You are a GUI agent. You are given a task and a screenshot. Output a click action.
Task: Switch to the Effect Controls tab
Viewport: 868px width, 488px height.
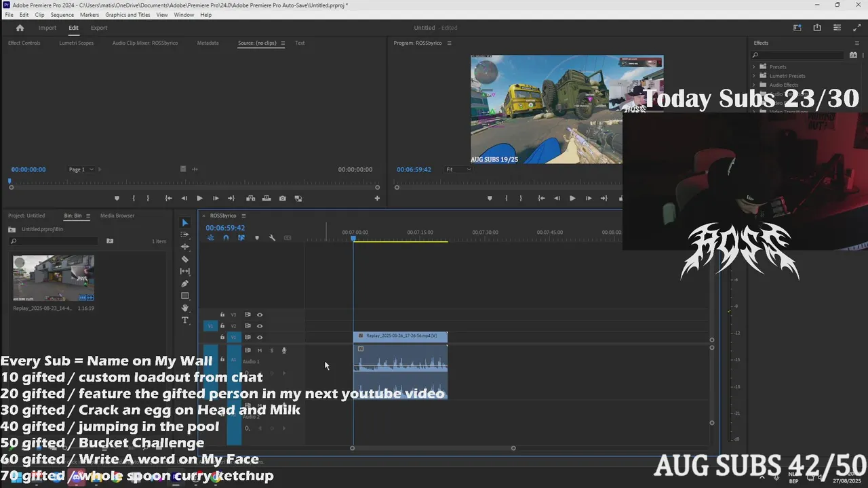coord(24,43)
